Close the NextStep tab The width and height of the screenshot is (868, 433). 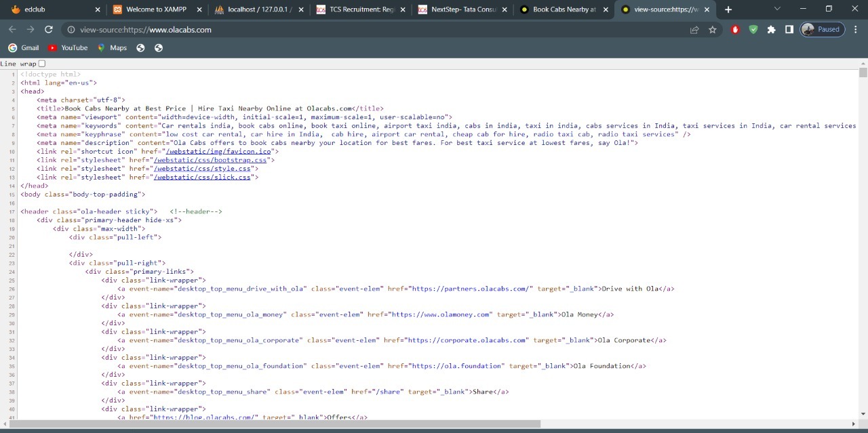(x=505, y=9)
